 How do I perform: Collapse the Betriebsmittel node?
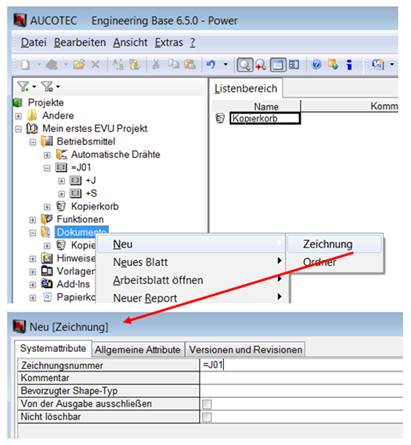[33, 142]
